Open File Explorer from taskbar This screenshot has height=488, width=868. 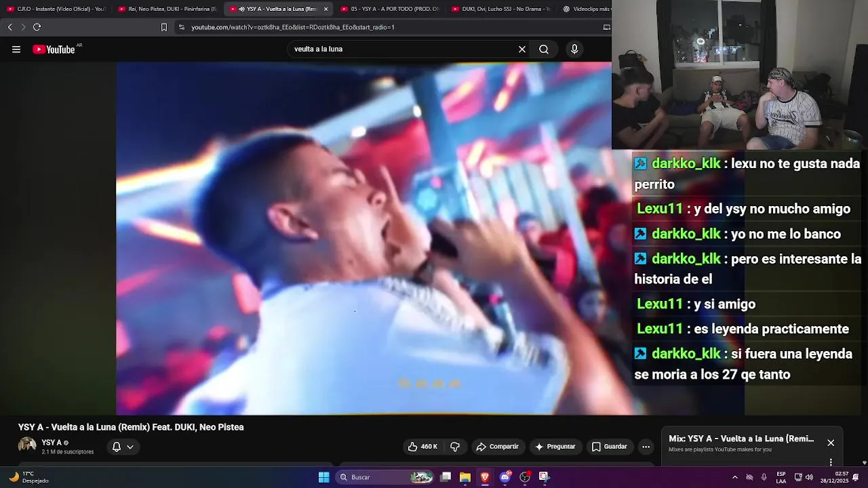pos(465,477)
